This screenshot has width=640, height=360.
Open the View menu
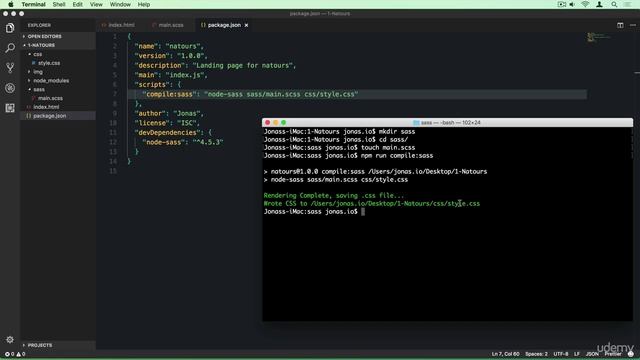coord(96,4)
